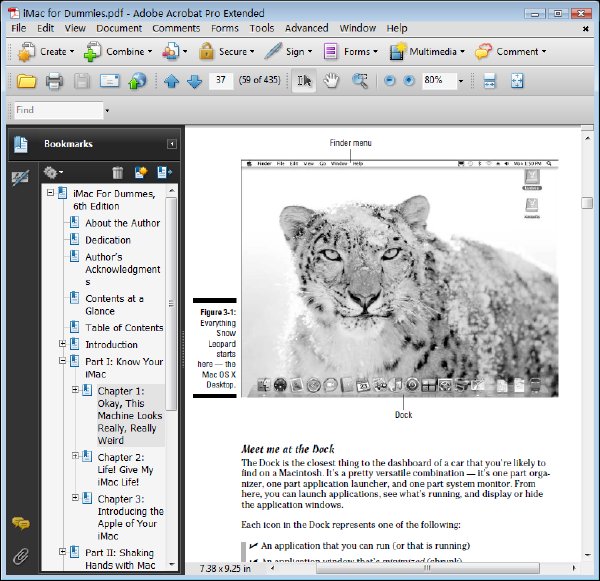600x581 pixels.
Task: Open the Document menu
Action: (119, 28)
